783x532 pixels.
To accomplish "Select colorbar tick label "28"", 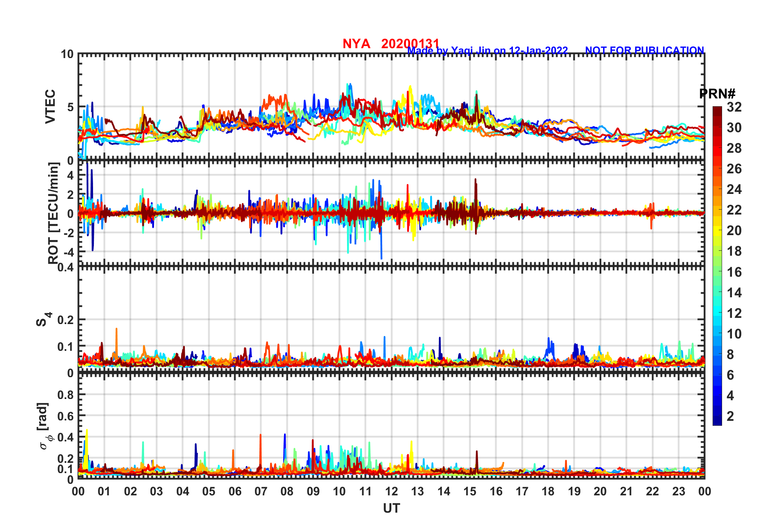I will tap(734, 148).
